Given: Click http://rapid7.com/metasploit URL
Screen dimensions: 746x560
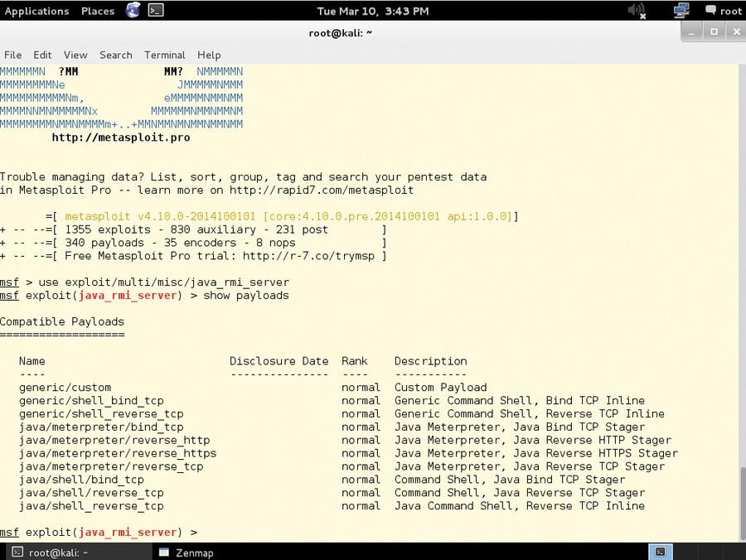Looking at the screenshot, I should [322, 191].
